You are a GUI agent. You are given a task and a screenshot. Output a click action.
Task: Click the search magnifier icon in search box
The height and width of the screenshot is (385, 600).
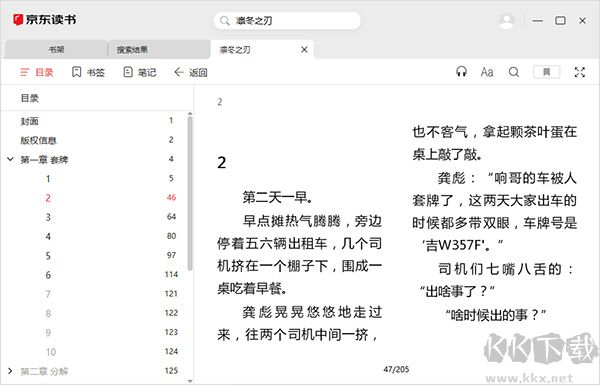click(225, 21)
